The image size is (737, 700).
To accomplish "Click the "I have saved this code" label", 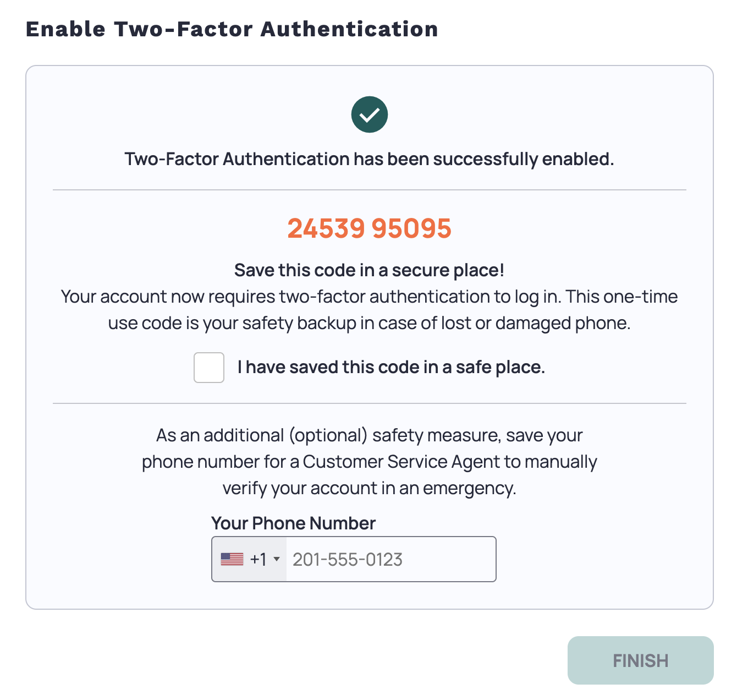I will pos(391,367).
